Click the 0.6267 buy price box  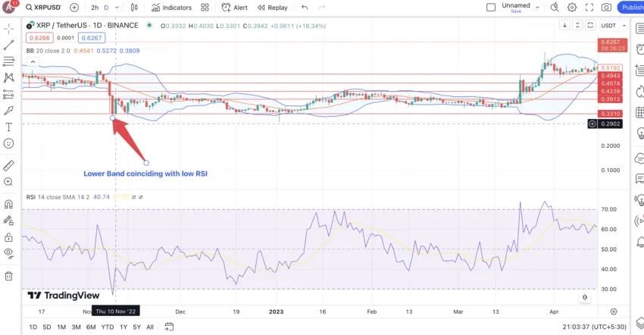pyautogui.click(x=92, y=38)
